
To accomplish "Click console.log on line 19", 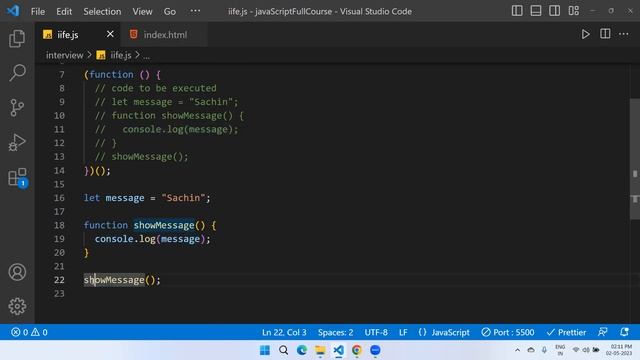I will tap(125, 239).
